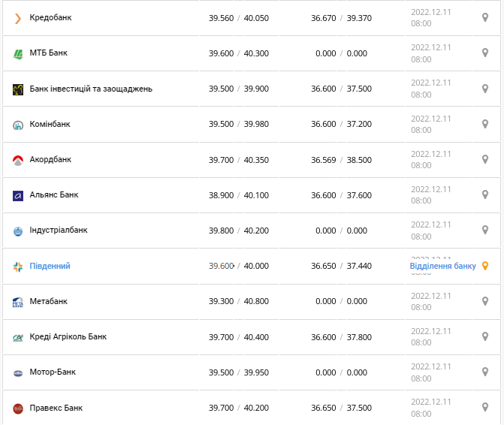Click the Креді Агріколь Банк logo
504x425 pixels.
(18, 338)
